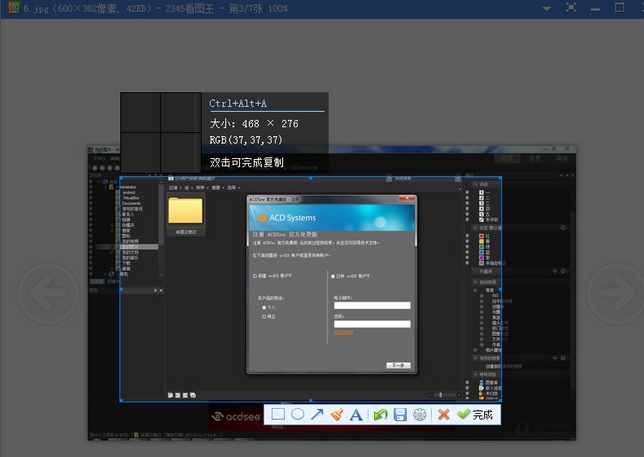Select the 商业 radio button

click(264, 316)
